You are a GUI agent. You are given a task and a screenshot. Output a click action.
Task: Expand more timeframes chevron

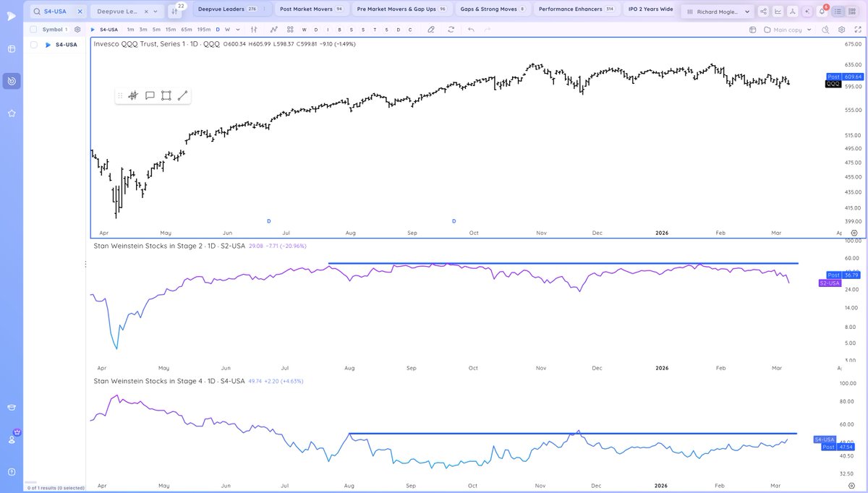coord(237,30)
